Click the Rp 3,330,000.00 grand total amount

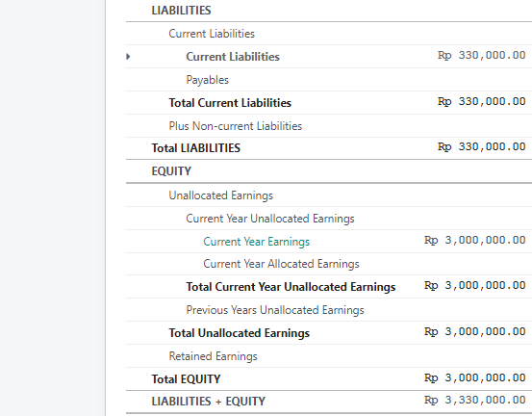(x=475, y=400)
